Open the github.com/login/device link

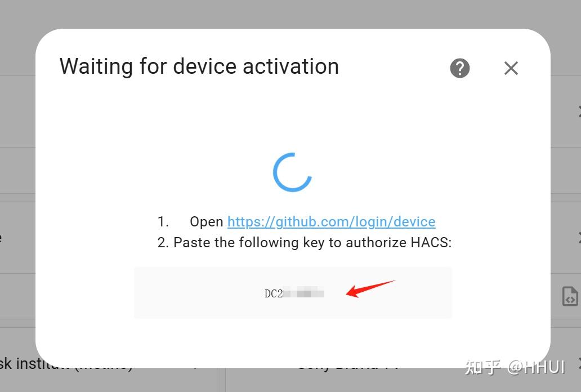point(331,222)
